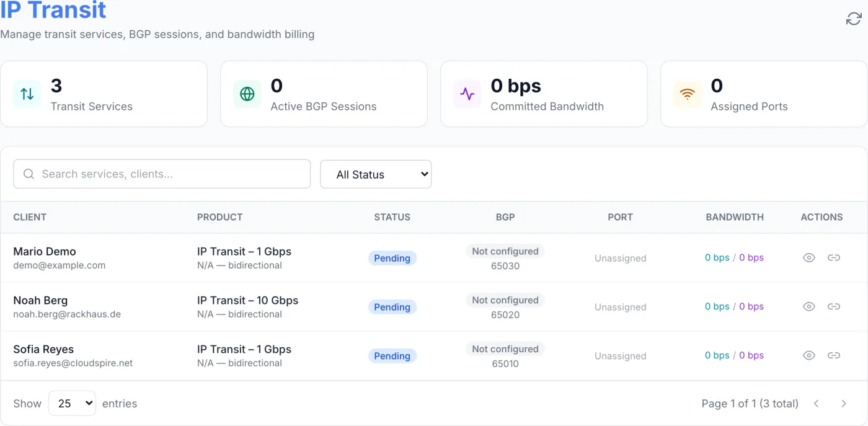
Task: Click the email noah.berg@rackhaus.de
Action: point(67,314)
